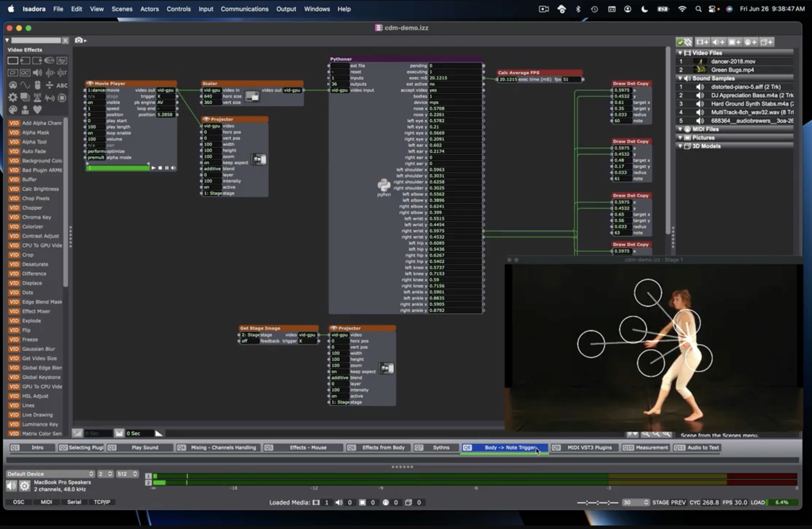The width and height of the screenshot is (812, 529).
Task: Click the Serial status button
Action: [74, 502]
